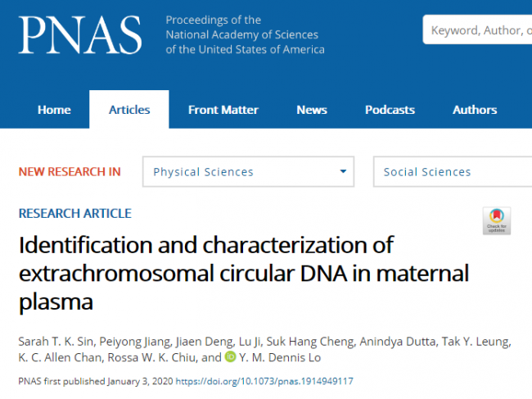Select the Articles tab

(x=129, y=110)
